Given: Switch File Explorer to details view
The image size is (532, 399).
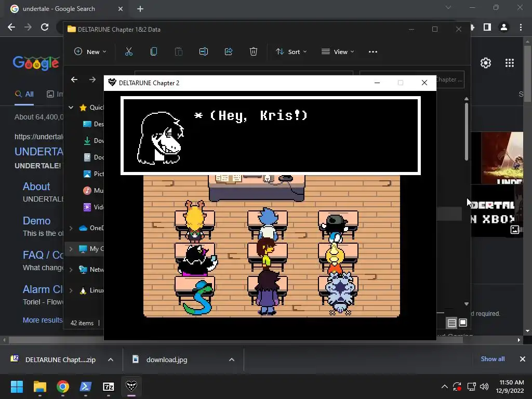Looking at the screenshot, I should click(451, 323).
